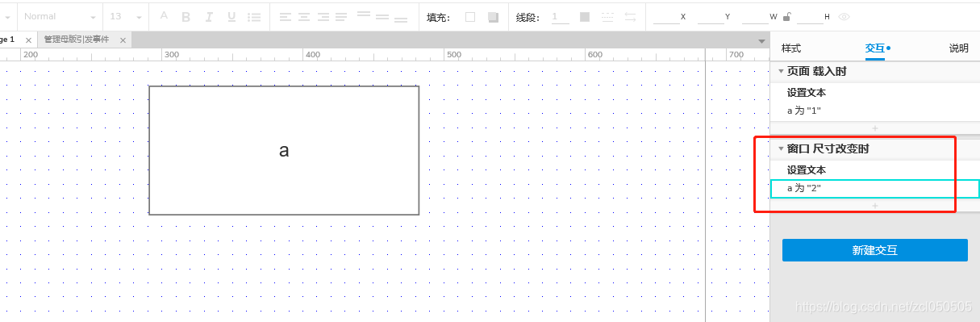This screenshot has height=322, width=980.
Task: Select 设置文本 action under 页面 载入时
Action: (x=807, y=93)
